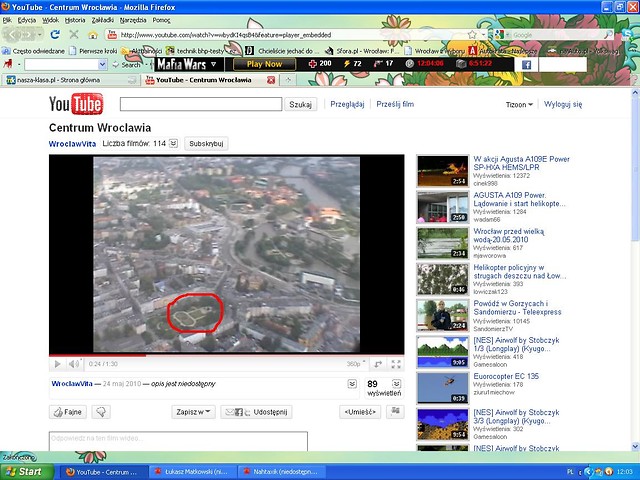Open the Prześlij film link
Viewport: 640px width, 480px height.
(x=395, y=104)
